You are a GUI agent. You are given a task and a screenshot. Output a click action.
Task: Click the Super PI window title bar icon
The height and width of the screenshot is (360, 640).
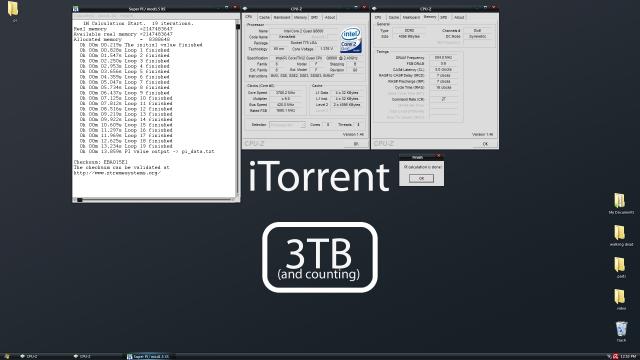[x=76, y=9]
